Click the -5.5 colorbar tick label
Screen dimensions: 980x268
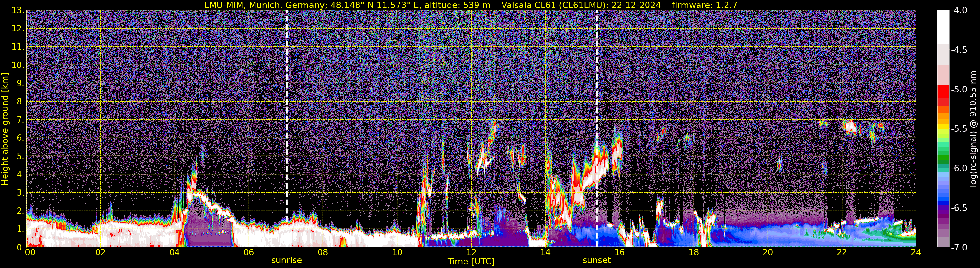pos(959,129)
